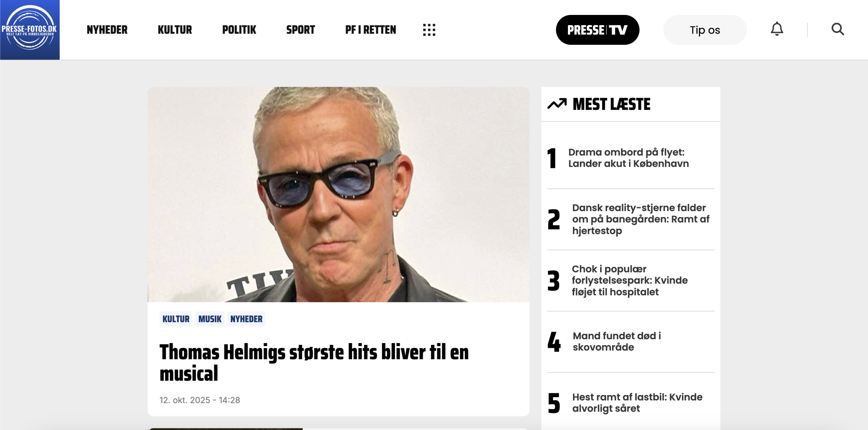The image size is (868, 430).
Task: Select the Musik tag on the article
Action: pos(210,319)
